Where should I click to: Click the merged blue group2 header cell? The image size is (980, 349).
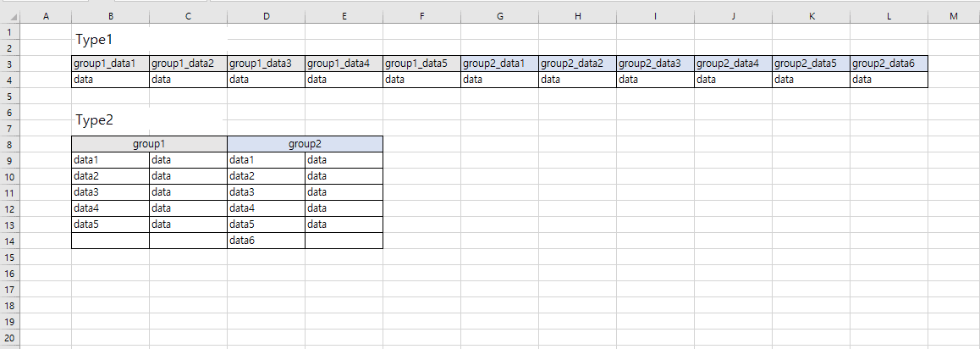coord(305,144)
